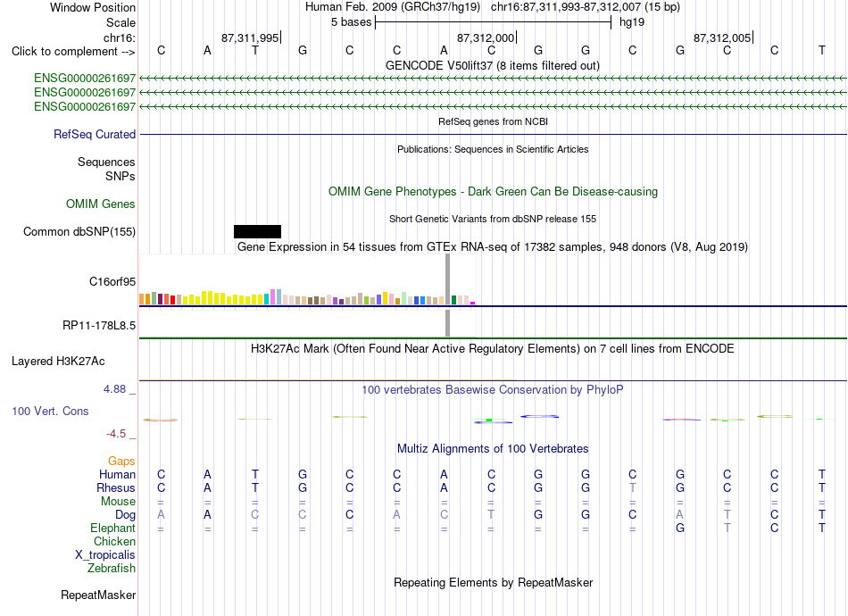
Task: Open the GENCODE V50lift37 track title
Action: click(492, 65)
